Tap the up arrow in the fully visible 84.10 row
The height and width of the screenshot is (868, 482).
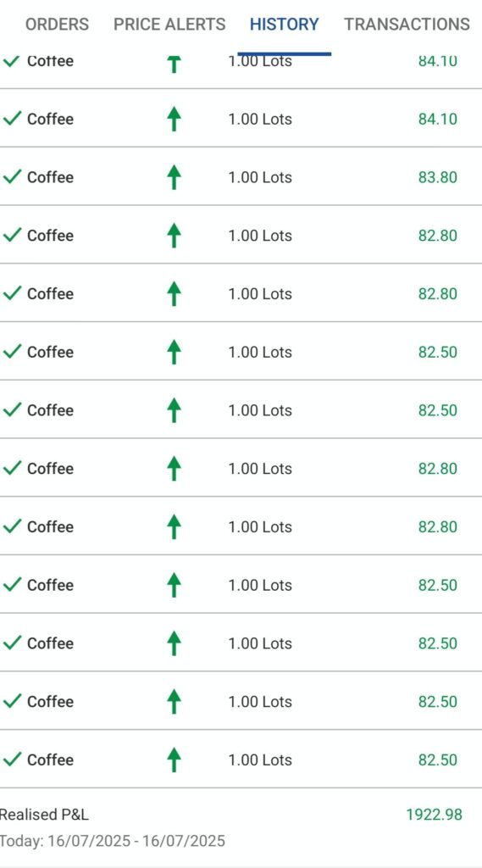175,119
